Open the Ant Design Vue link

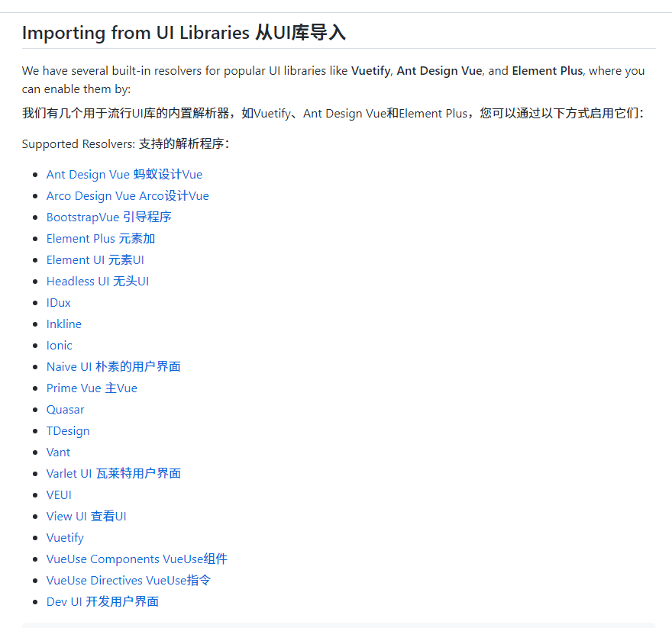tap(124, 174)
